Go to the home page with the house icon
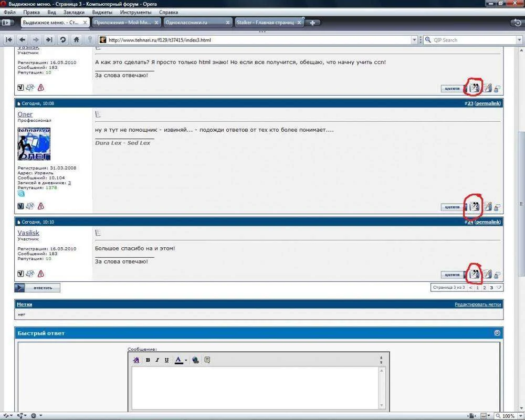525x420 pixels. (x=76, y=40)
